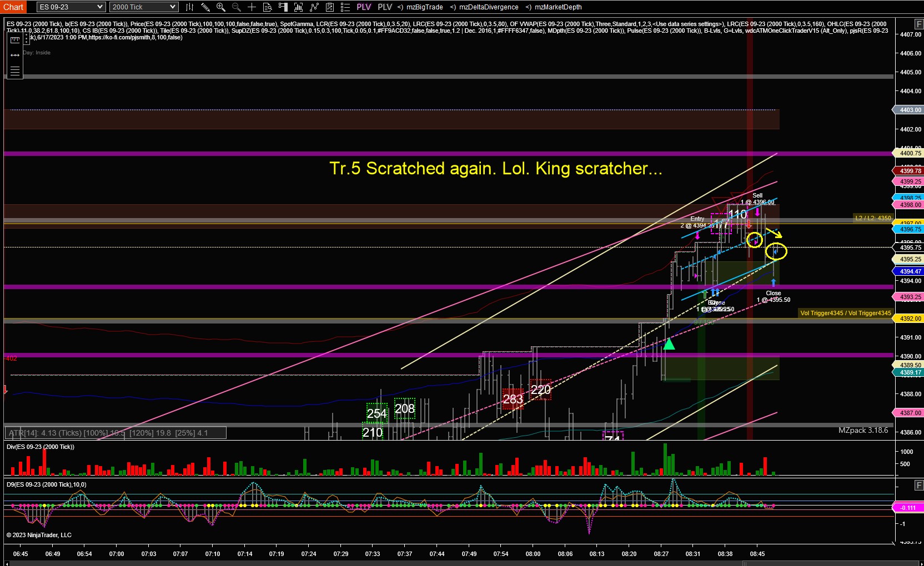Click the horizontal arrows icon in floating toolbar
The image size is (924, 566).
tap(15, 55)
